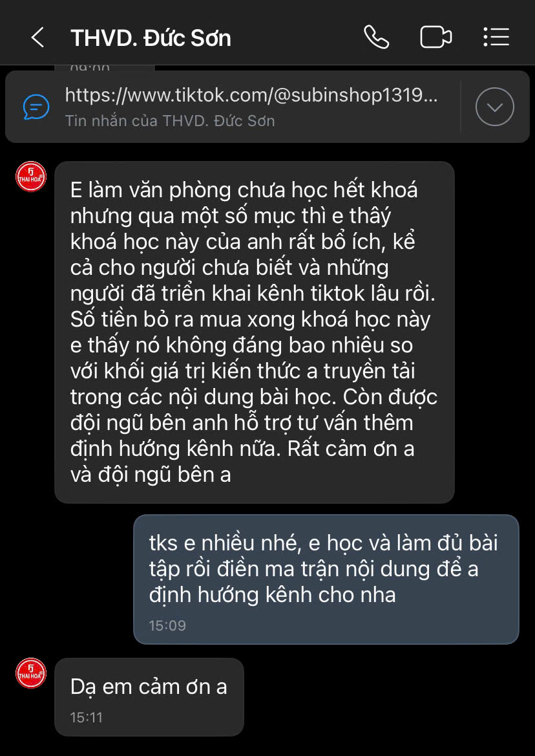The height and width of the screenshot is (756, 535).
Task: Start a voice call with the phone icon
Action: (x=376, y=37)
